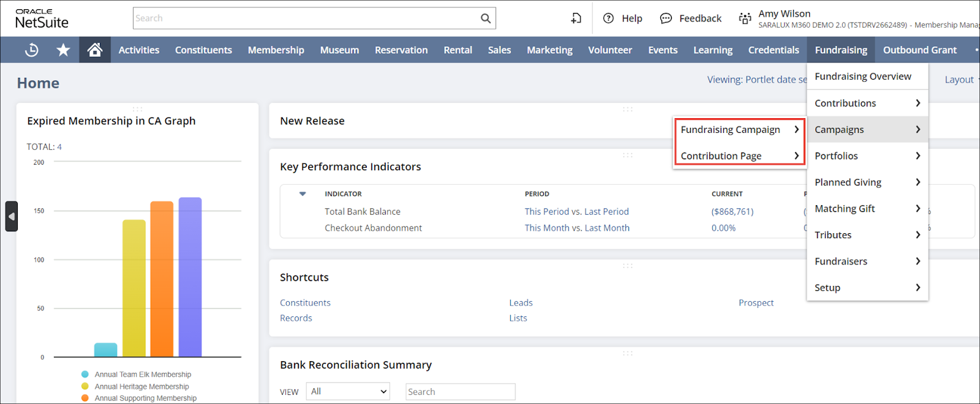Expand the Fundraising Campaign submenu
Screen dimensions: 980x404
pyautogui.click(x=739, y=130)
